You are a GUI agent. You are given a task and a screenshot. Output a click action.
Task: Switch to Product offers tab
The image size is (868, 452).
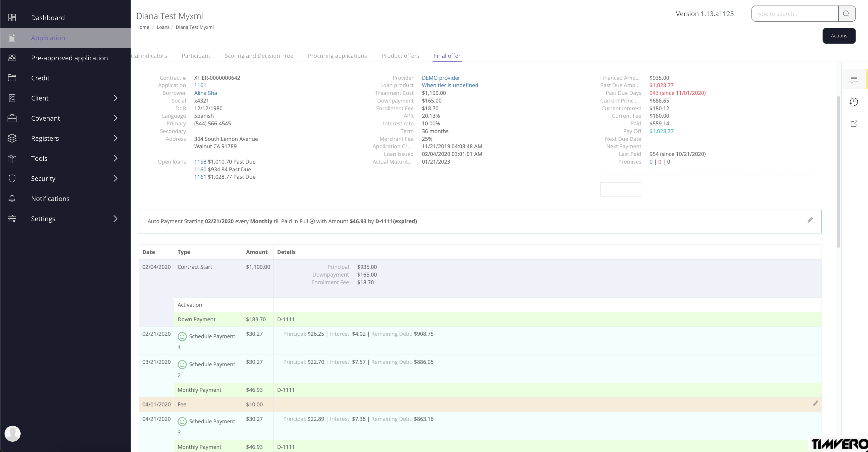click(400, 56)
